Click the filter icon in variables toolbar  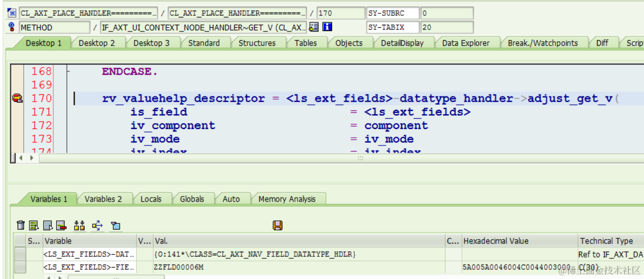[116, 225]
